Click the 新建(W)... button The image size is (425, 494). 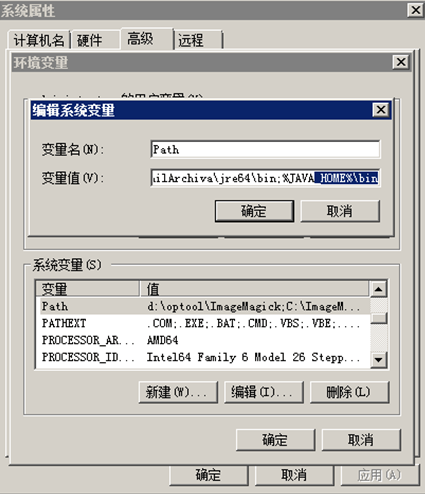click(178, 392)
